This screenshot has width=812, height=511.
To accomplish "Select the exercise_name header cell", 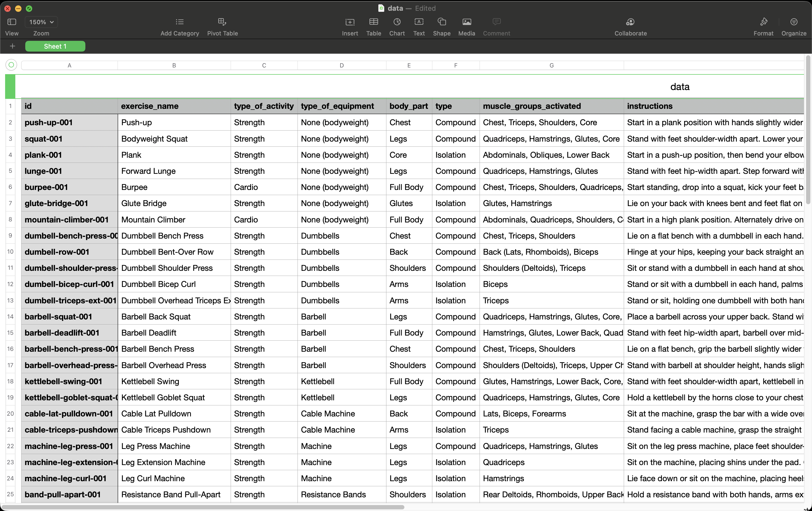I will [174, 106].
